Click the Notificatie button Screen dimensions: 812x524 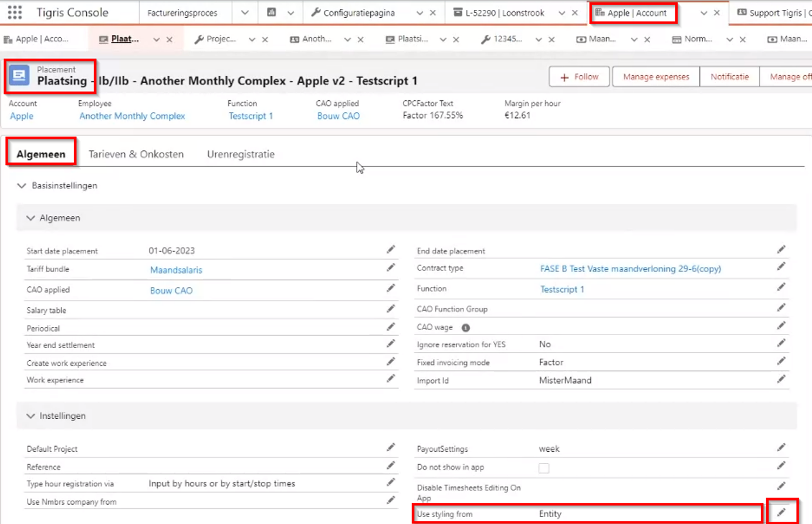click(x=730, y=77)
